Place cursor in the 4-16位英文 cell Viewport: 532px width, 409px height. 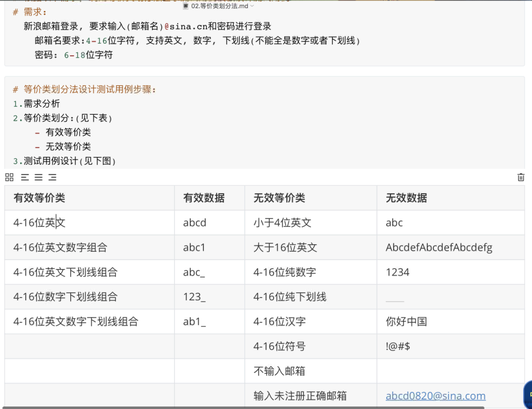[x=90, y=223]
